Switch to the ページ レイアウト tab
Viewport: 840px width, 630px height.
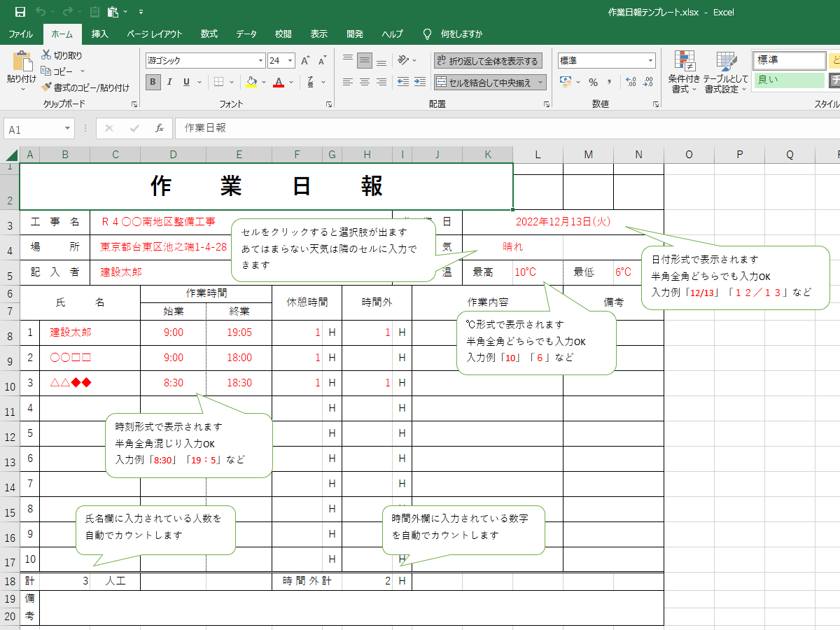[154, 34]
